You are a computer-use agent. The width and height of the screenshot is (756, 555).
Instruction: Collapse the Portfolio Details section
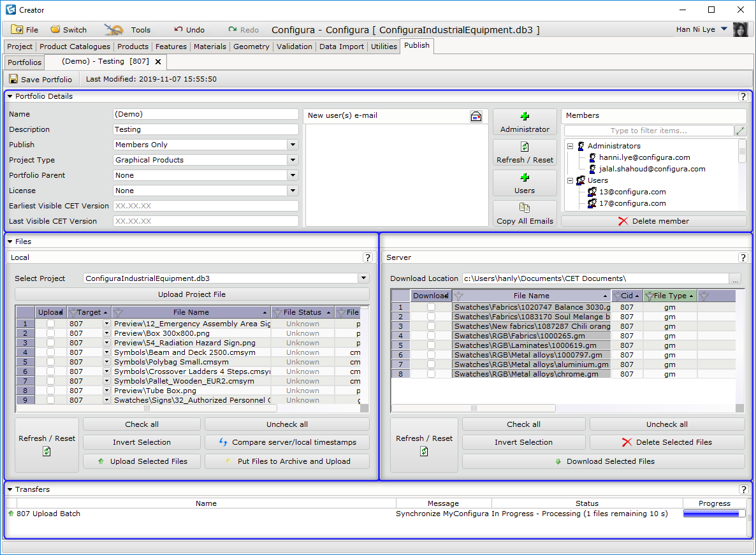10,96
